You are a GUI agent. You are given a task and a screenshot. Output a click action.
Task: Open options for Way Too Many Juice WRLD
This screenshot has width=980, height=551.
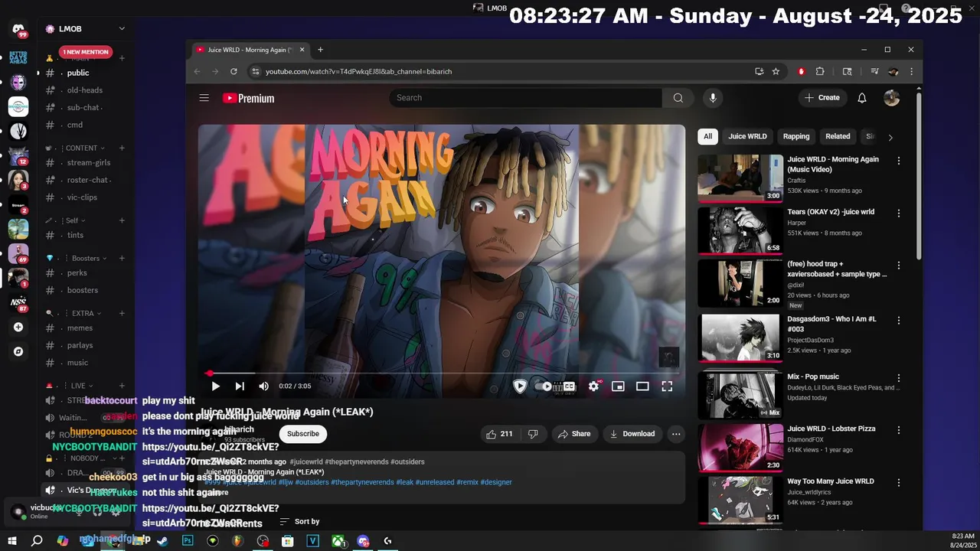(x=899, y=483)
